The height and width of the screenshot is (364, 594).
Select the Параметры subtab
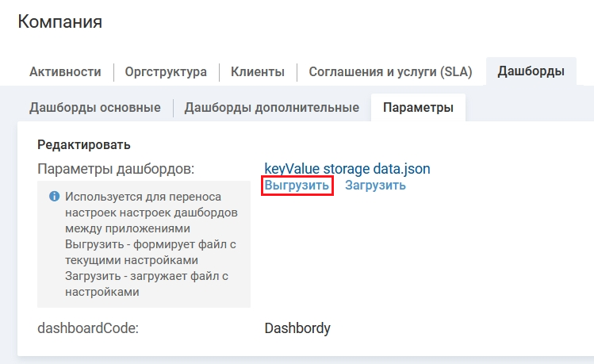tap(418, 108)
